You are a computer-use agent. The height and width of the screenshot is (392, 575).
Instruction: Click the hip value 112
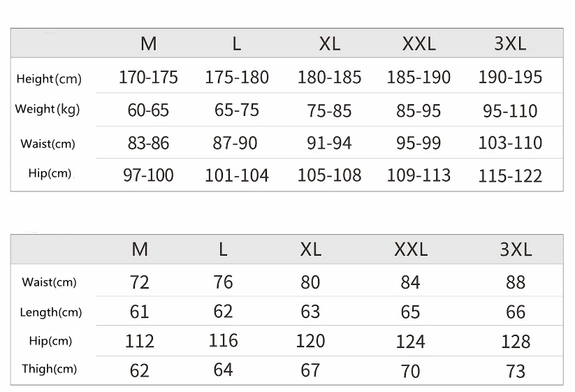point(140,341)
